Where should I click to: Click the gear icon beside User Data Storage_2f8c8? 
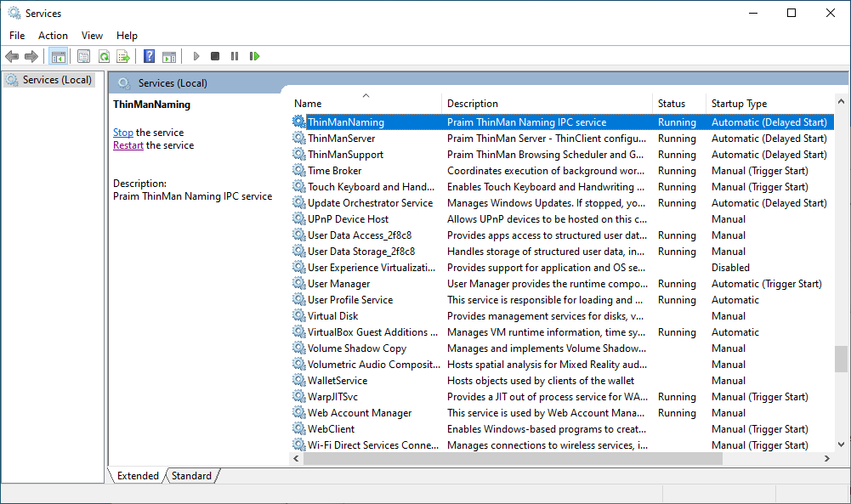(x=299, y=252)
